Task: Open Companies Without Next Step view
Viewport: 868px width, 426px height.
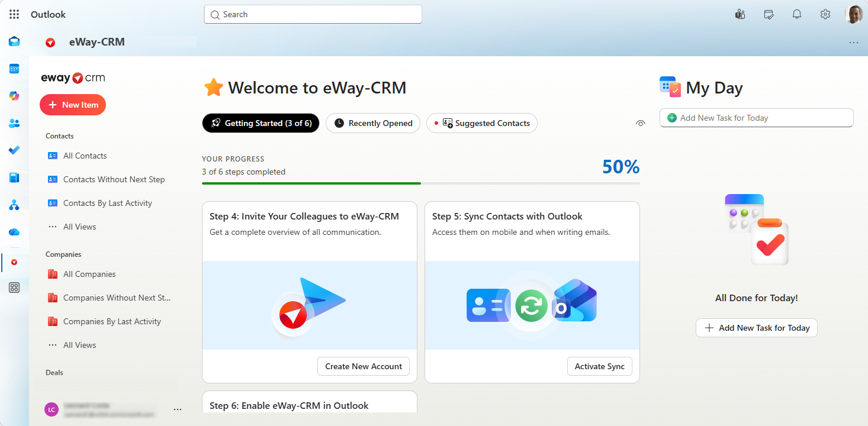Action: click(117, 298)
